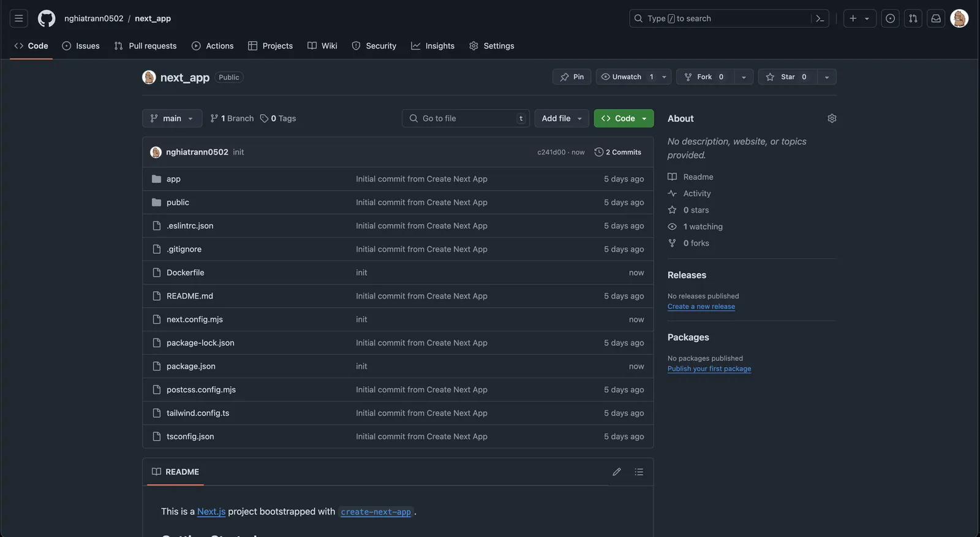This screenshot has height=537, width=980.
Task: Open the command palette icon
Action: coord(820,18)
